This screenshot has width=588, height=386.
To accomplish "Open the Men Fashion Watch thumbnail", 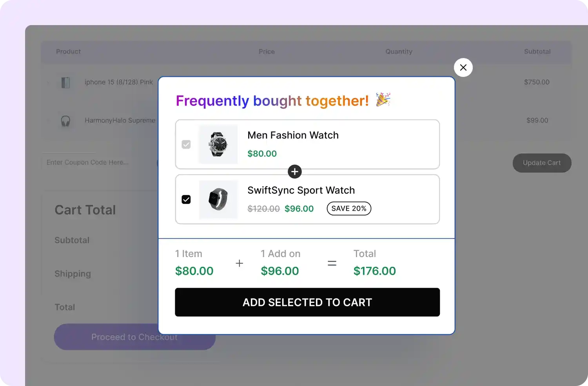I will click(x=218, y=144).
